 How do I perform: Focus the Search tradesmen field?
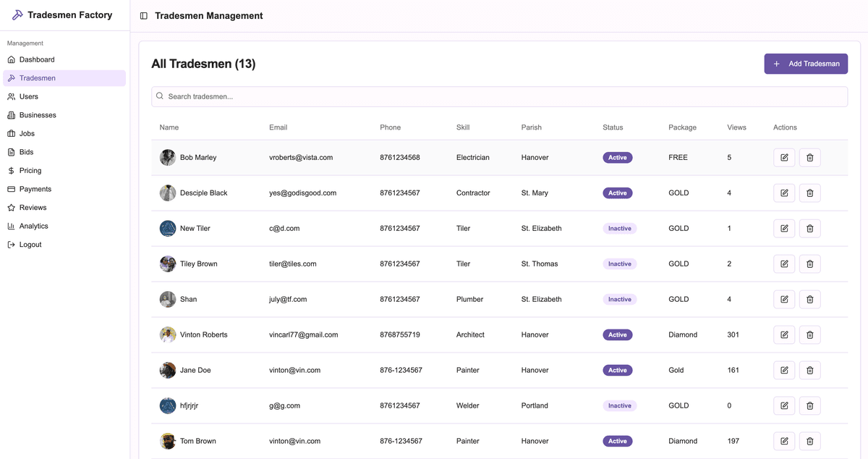point(499,96)
